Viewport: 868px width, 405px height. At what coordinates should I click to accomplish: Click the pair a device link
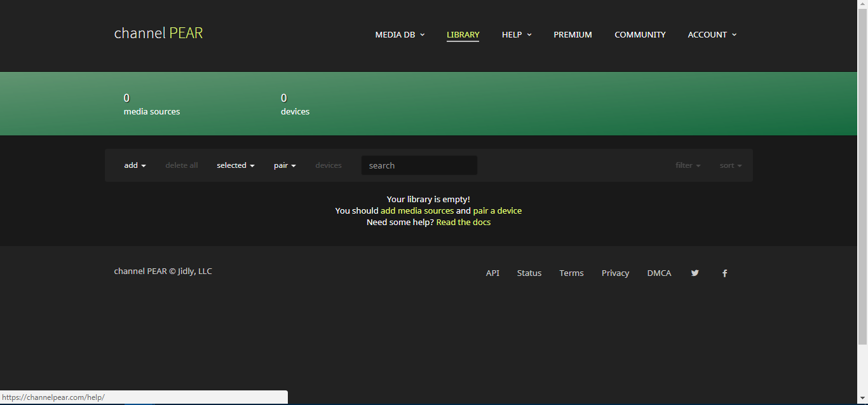pos(497,210)
